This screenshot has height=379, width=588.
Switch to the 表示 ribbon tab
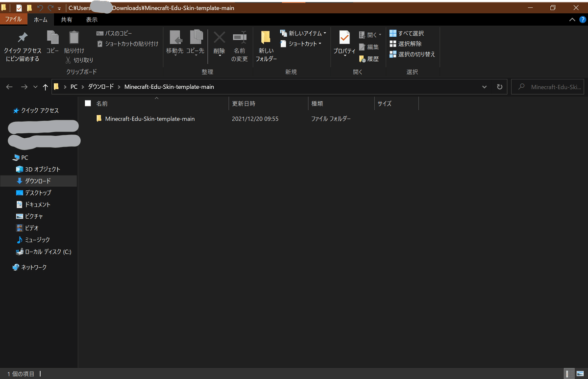pyautogui.click(x=92, y=20)
